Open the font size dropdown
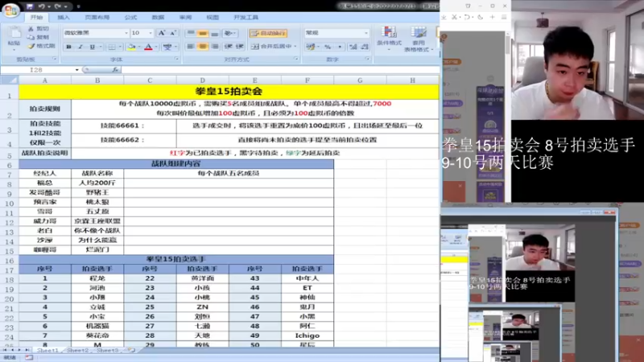 pos(151,33)
